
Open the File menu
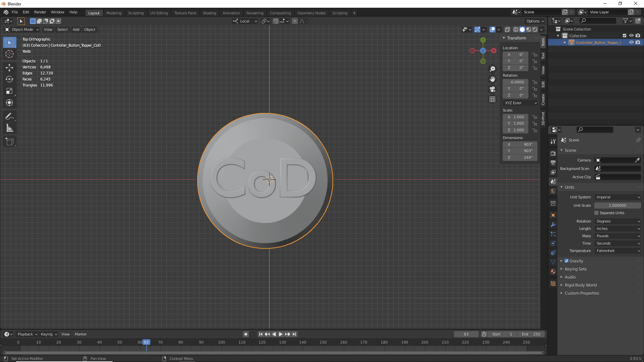[15, 12]
